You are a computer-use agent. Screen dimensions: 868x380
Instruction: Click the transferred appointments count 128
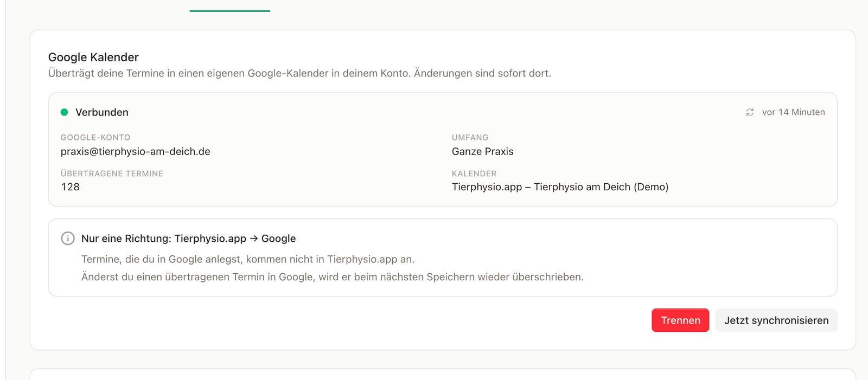pos(71,187)
